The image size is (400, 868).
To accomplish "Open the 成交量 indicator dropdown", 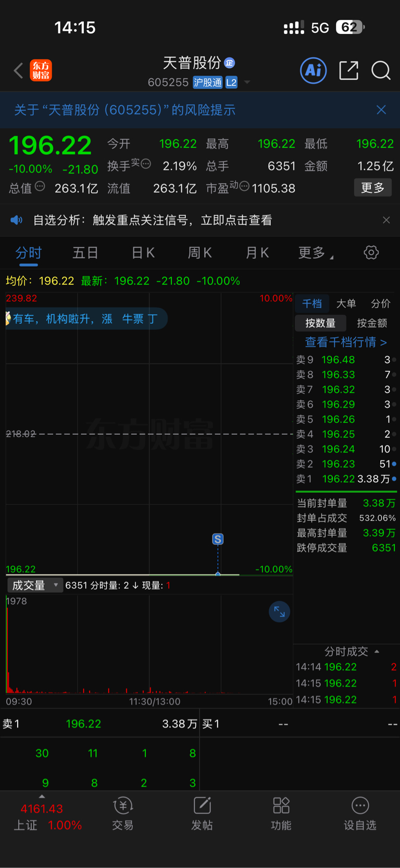I will 35,585.
